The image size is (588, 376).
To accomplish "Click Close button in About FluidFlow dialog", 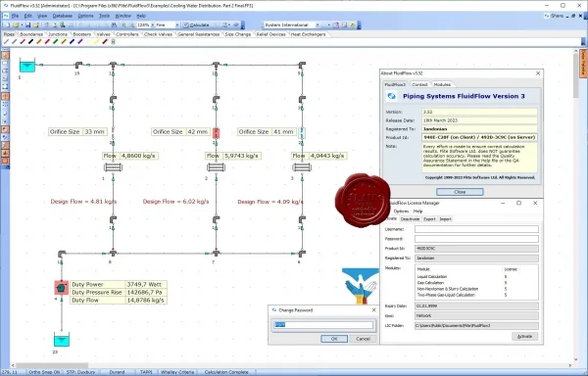I will (460, 192).
